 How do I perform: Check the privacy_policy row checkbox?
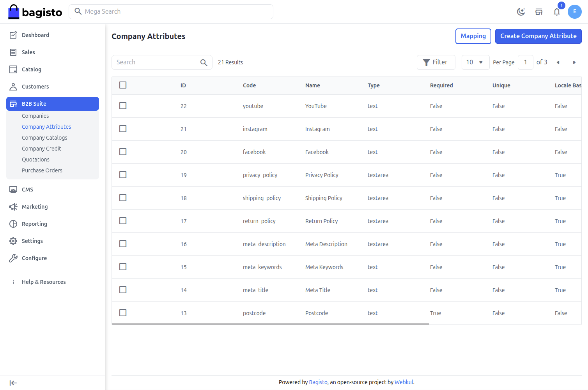pyautogui.click(x=123, y=175)
